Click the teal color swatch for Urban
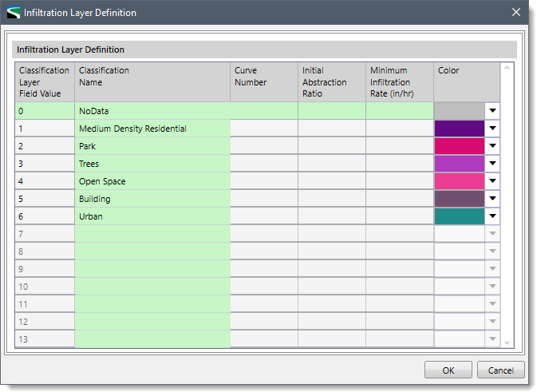The width and height of the screenshot is (537, 392). (x=459, y=216)
